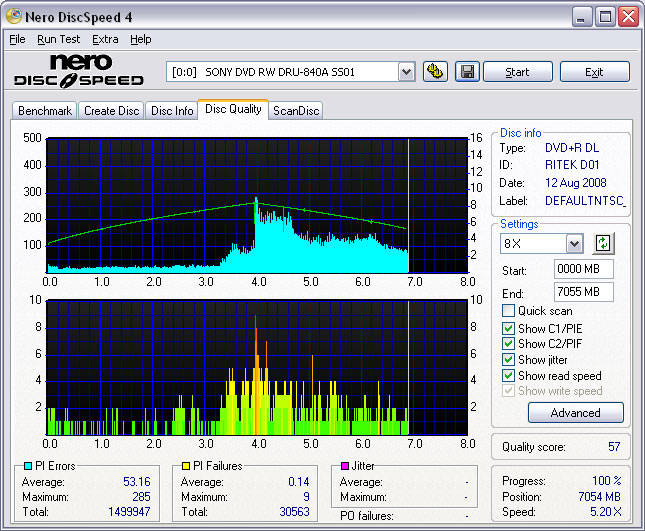Close the Nero DiscSpeed window

point(629,17)
